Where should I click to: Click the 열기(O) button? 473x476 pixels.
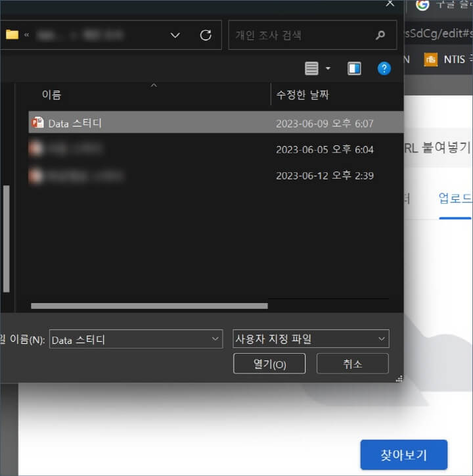pos(269,364)
